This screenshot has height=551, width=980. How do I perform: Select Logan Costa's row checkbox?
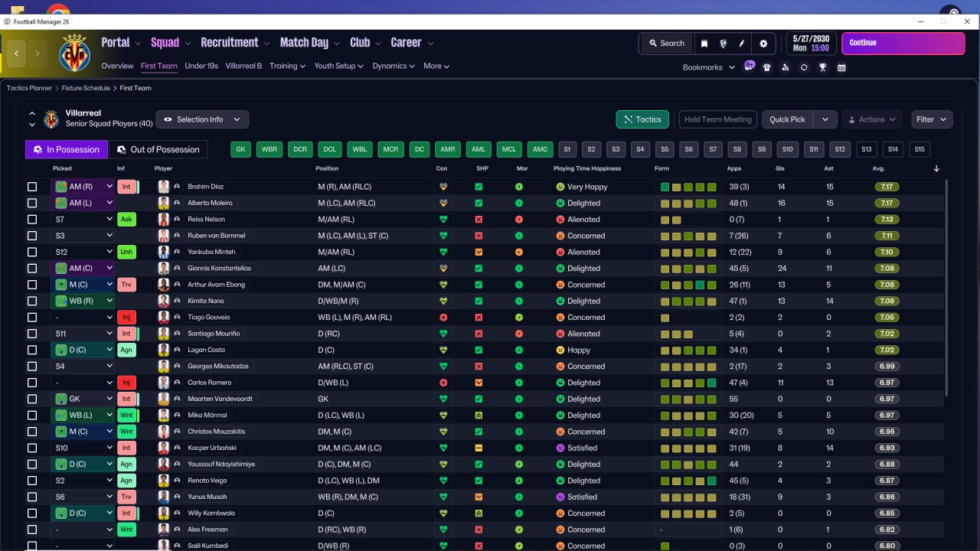pos(32,350)
